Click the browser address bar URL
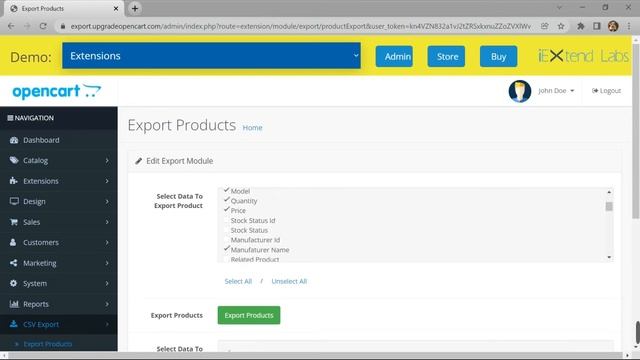The image size is (640, 360). [300, 26]
